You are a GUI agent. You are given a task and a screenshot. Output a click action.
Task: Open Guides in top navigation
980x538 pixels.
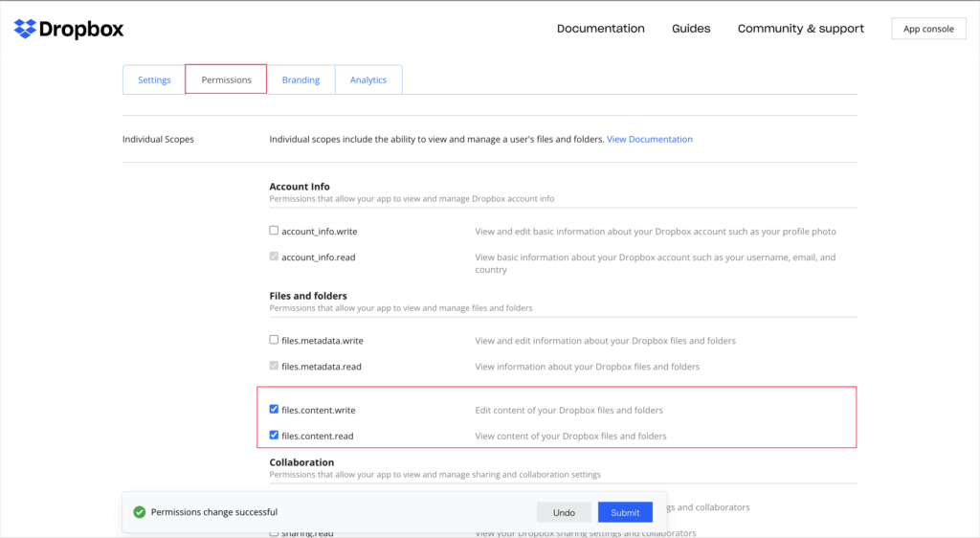click(691, 29)
